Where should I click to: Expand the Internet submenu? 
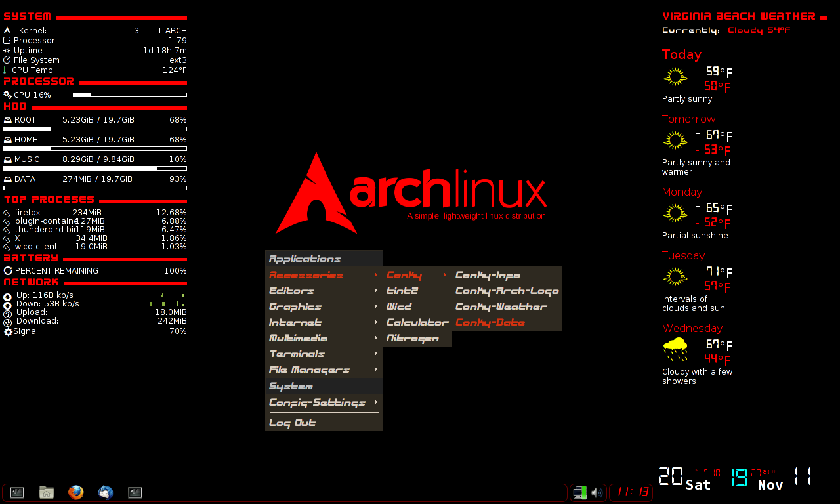(x=324, y=322)
